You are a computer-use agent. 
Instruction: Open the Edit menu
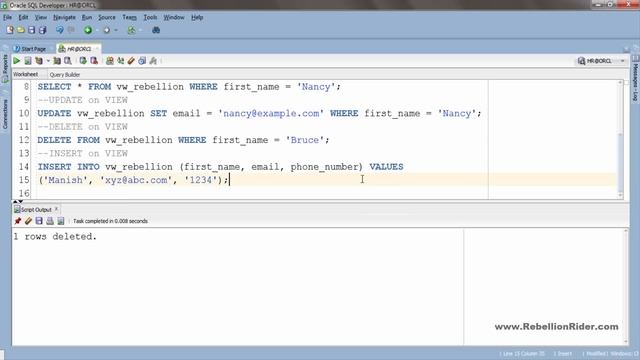coord(23,17)
